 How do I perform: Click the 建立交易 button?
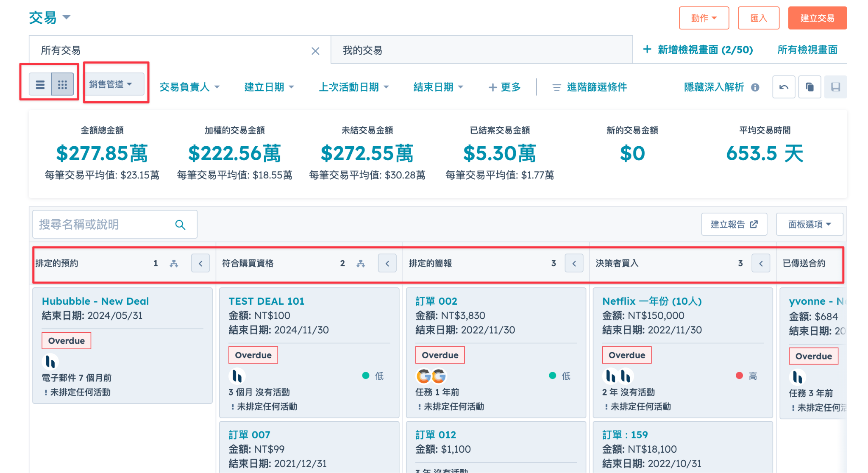click(817, 18)
